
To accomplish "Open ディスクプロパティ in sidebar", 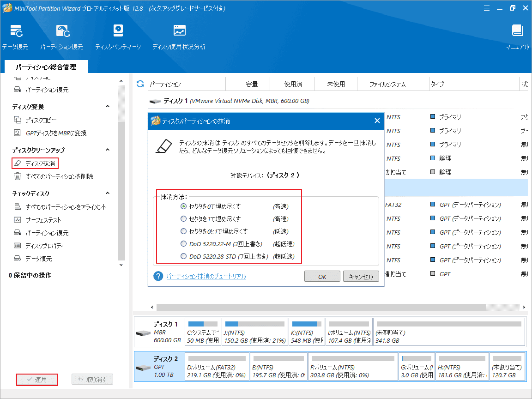I will pos(39,246).
